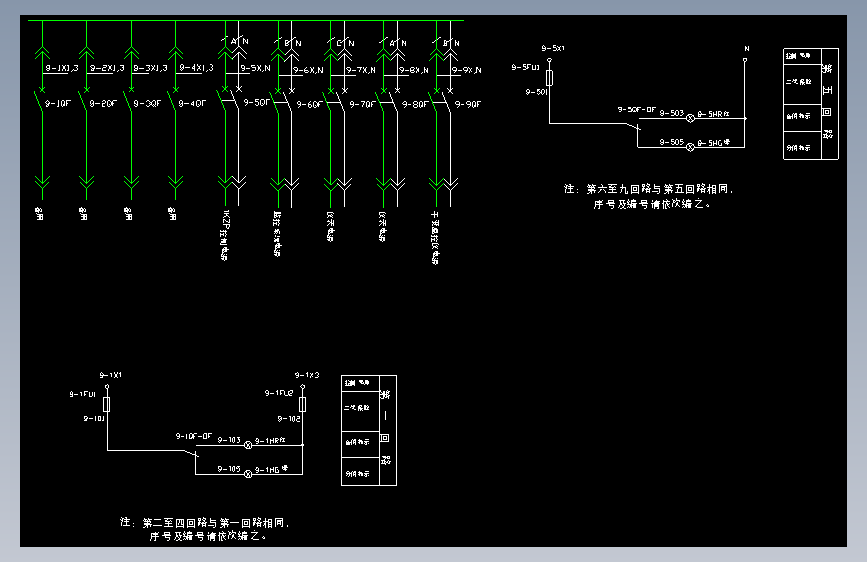Click the '9-105' wire number
The width and height of the screenshot is (867, 562).
click(x=229, y=469)
